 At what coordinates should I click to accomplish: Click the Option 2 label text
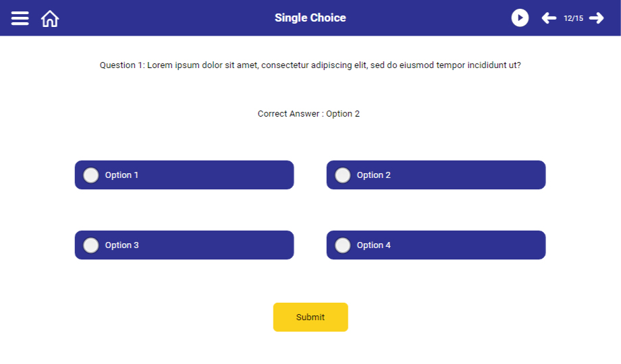[374, 175]
